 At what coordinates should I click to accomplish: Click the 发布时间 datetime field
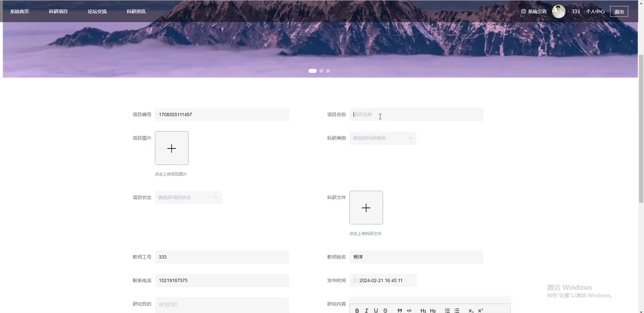pos(383,280)
